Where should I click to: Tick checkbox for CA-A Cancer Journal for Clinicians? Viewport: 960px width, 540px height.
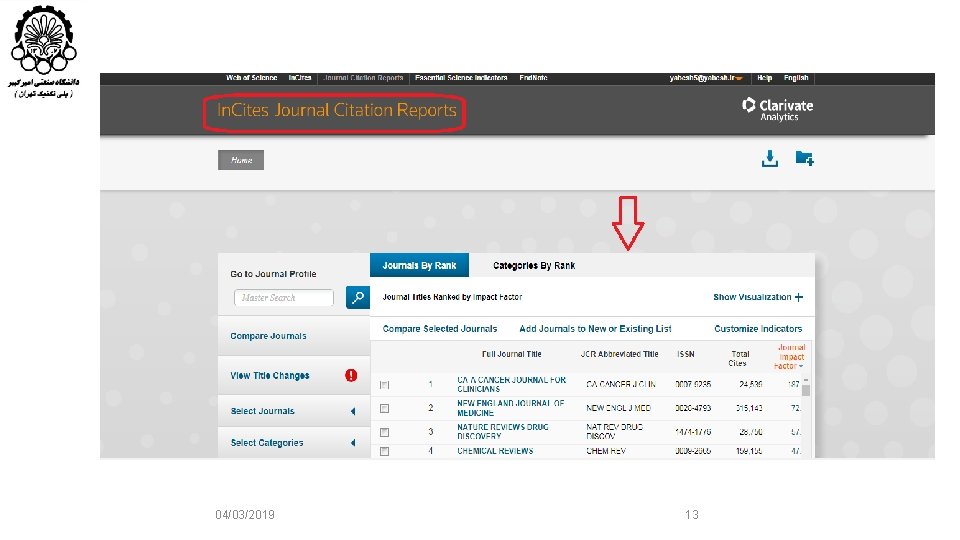[x=384, y=385]
